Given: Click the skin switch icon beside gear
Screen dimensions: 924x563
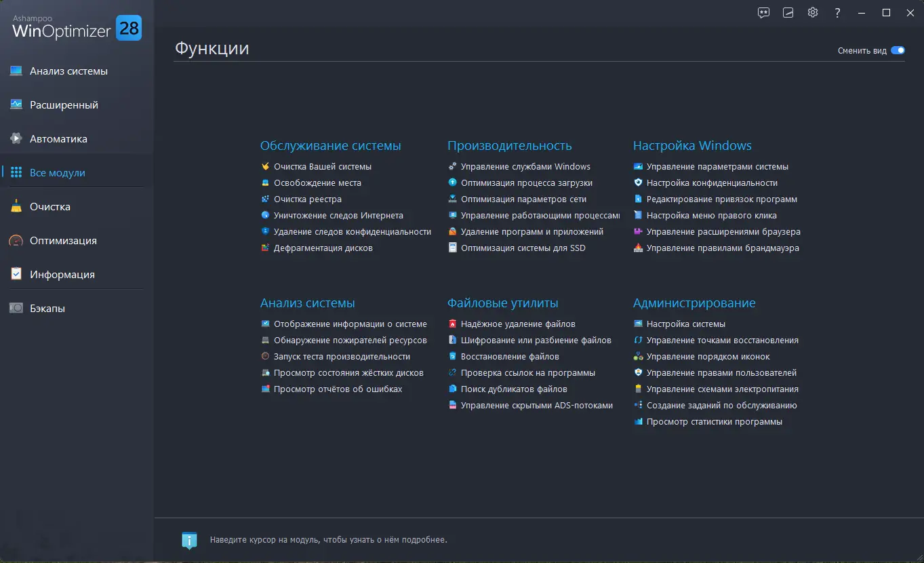Looking at the screenshot, I should [788, 13].
